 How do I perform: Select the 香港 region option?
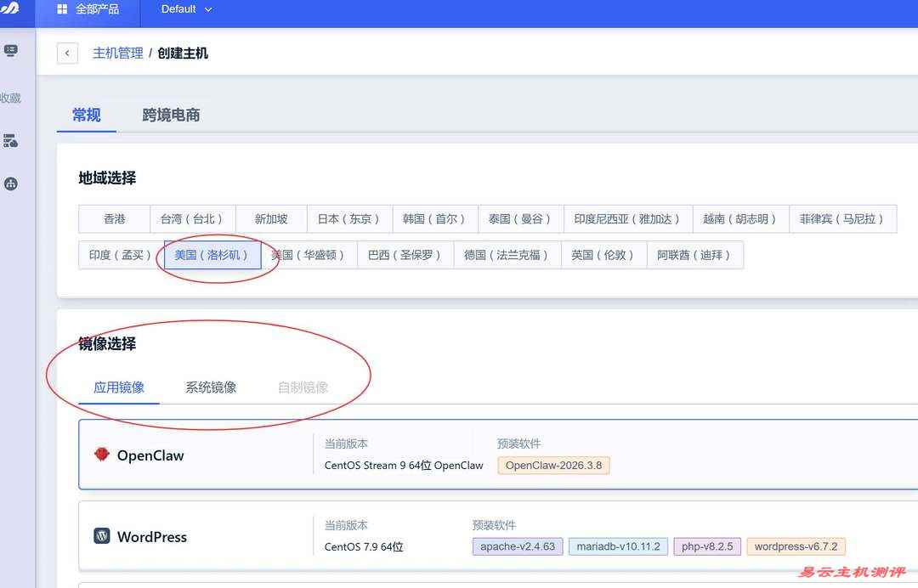pos(114,219)
